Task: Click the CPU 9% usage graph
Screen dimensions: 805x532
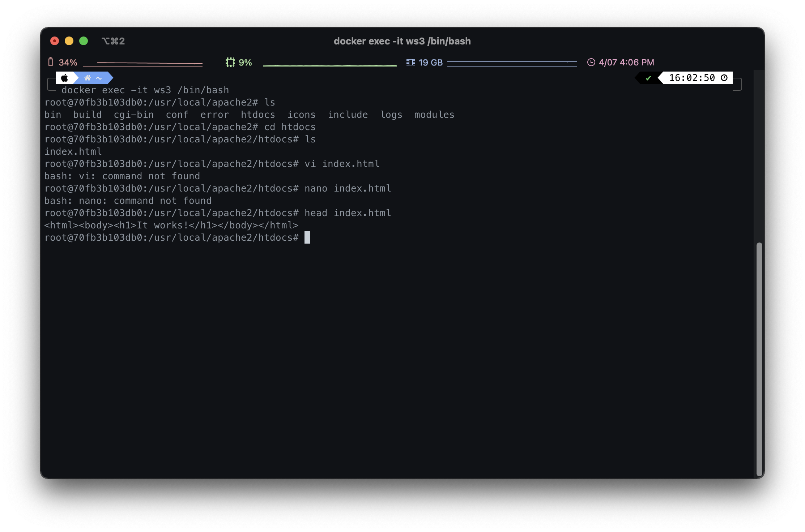Action: click(330, 65)
